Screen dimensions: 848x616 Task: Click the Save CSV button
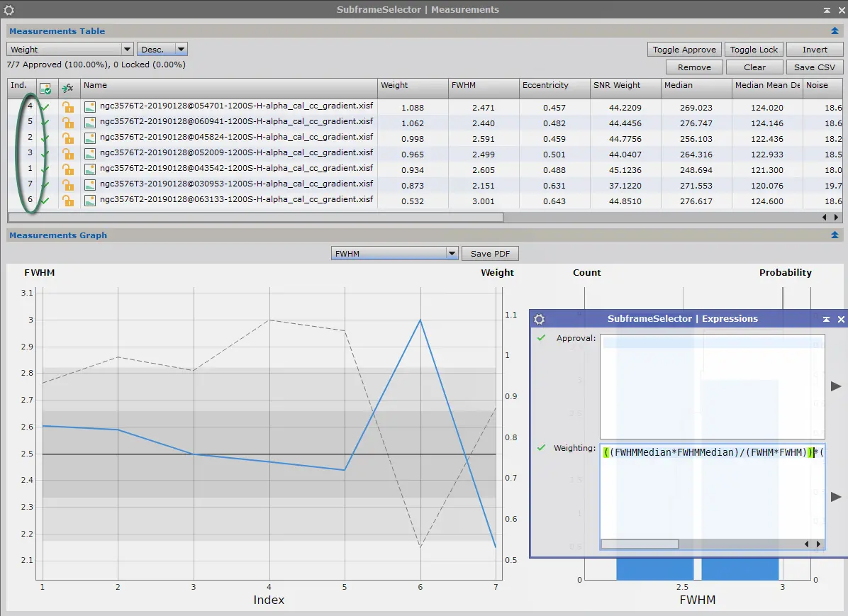coord(815,67)
